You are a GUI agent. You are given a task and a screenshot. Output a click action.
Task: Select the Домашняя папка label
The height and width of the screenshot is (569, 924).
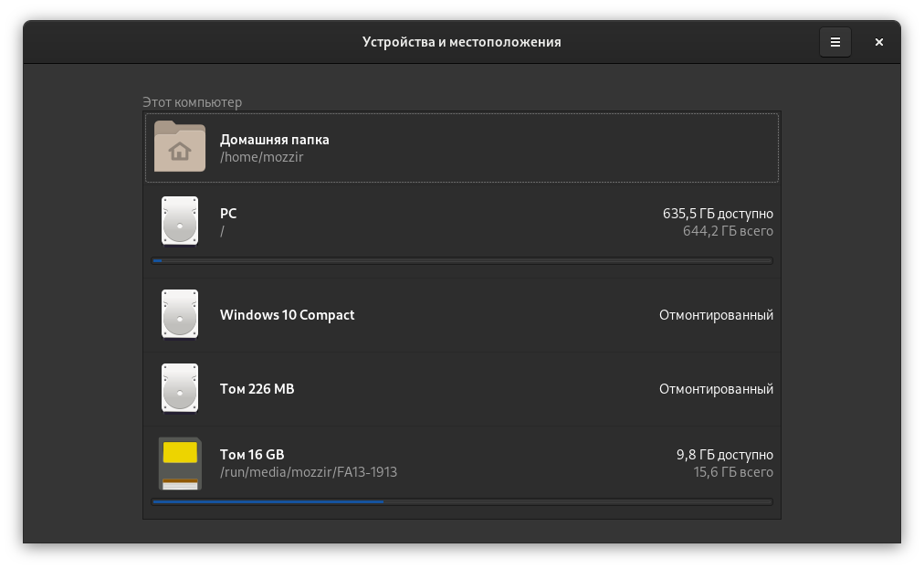(275, 140)
